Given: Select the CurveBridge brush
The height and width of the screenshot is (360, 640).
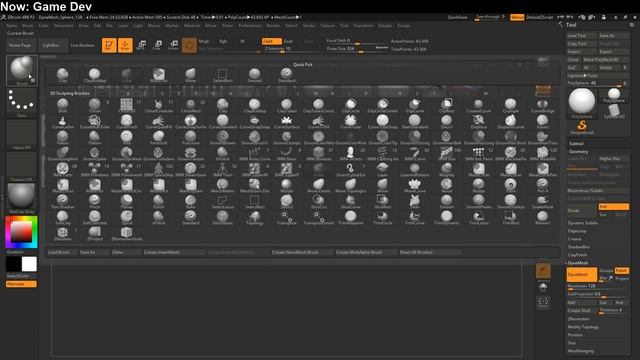Looking at the screenshot, I should pyautogui.click(x=542, y=105).
